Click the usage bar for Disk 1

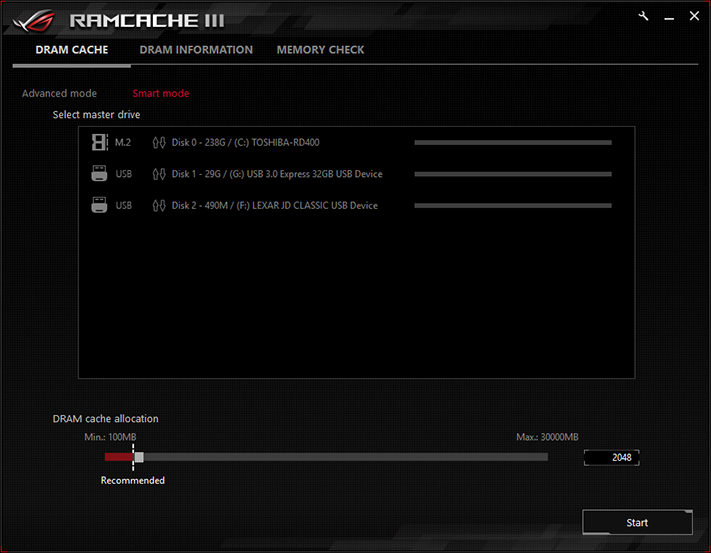pos(513,174)
